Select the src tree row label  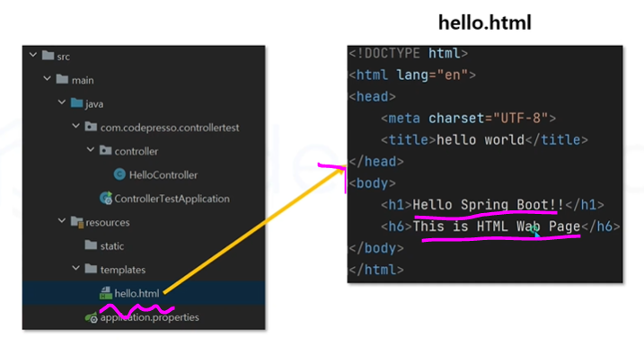pos(63,57)
